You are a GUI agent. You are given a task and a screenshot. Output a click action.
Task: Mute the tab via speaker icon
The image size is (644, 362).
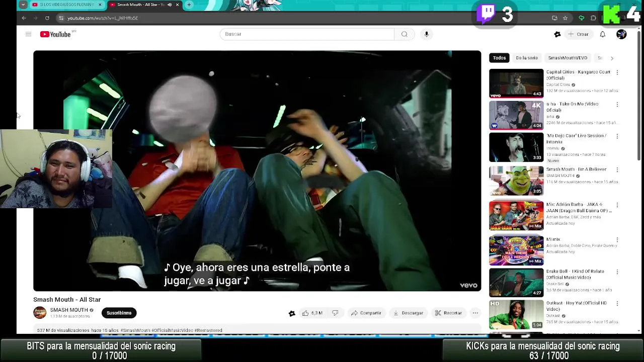pos(170,5)
